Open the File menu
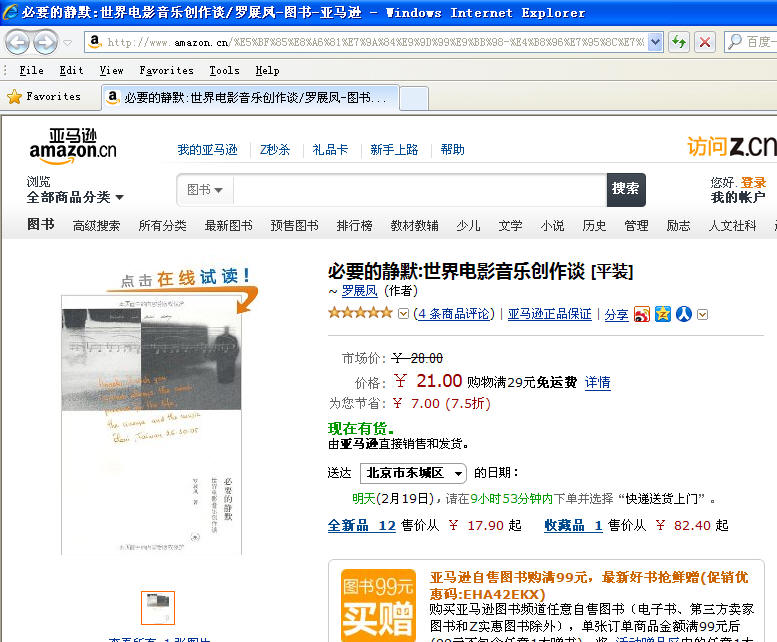 coord(31,71)
